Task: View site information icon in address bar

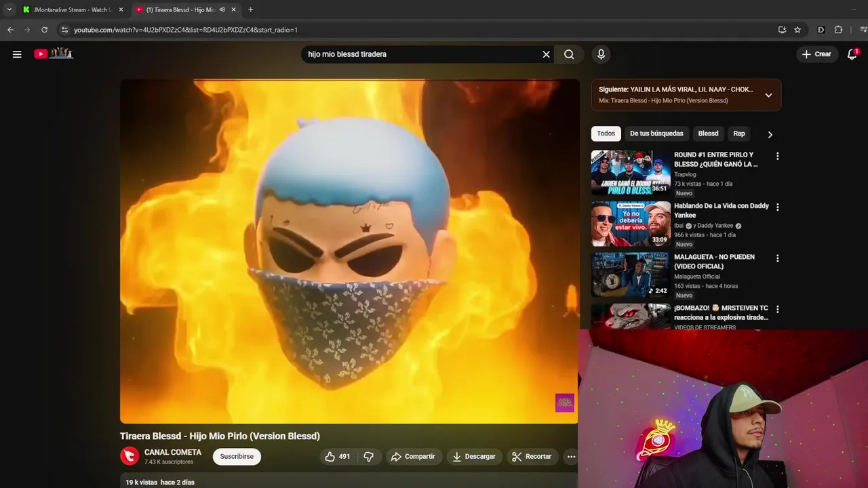Action: pyautogui.click(x=64, y=30)
